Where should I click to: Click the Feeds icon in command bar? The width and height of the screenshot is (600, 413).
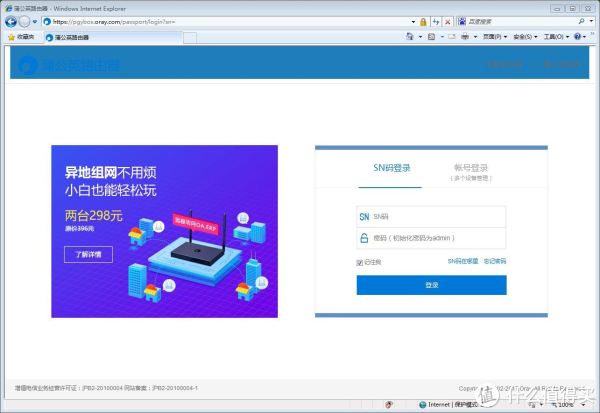(431, 37)
